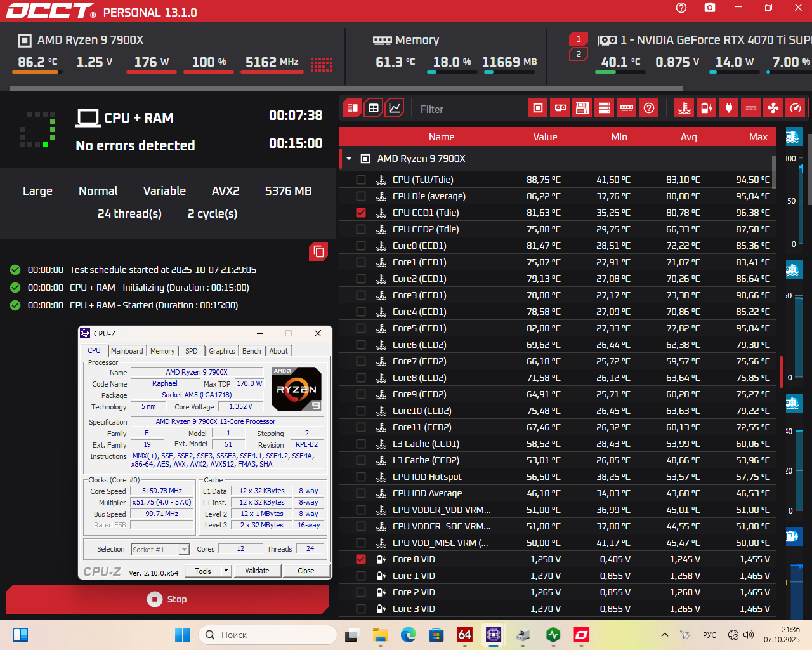Filter sensors by temperature icon
Viewport: 812px width, 650px height.
(x=684, y=108)
